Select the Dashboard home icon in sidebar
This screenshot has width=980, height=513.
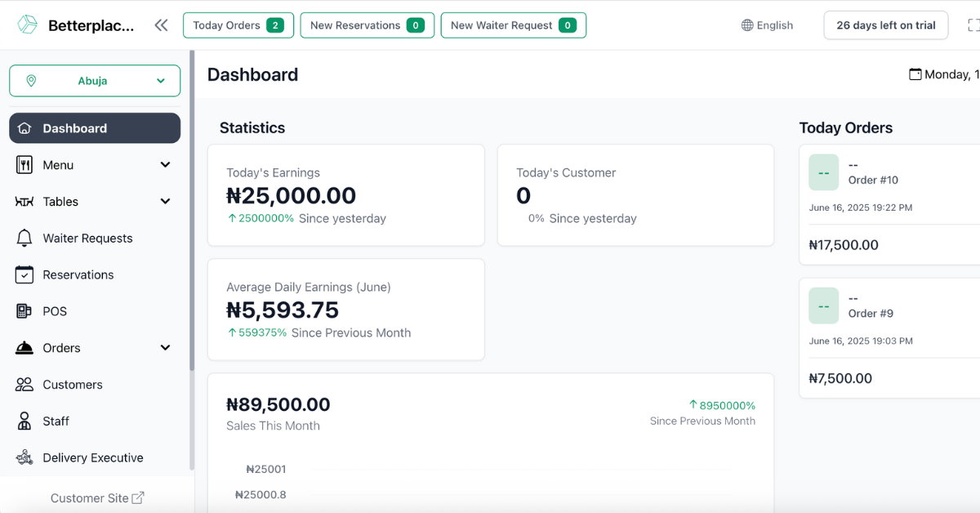[26, 128]
